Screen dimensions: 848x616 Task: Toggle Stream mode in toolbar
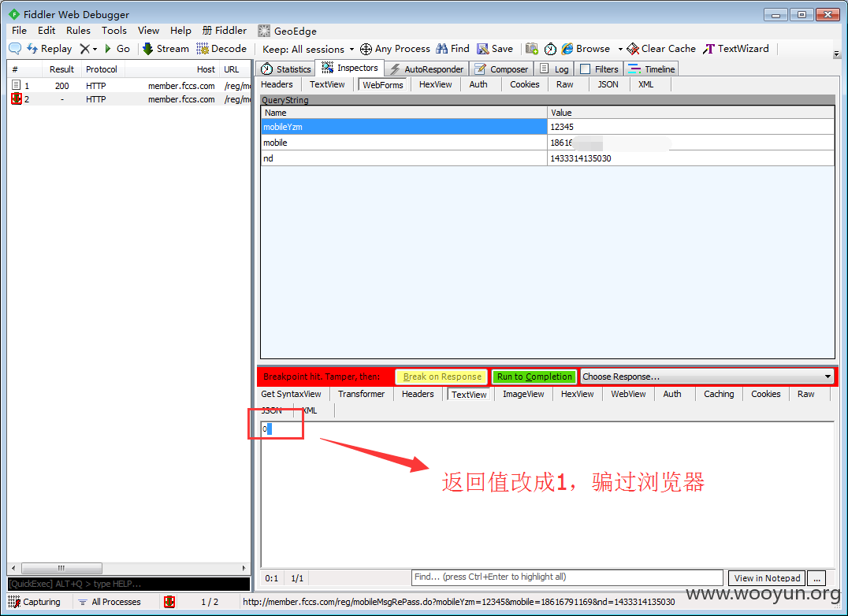166,49
